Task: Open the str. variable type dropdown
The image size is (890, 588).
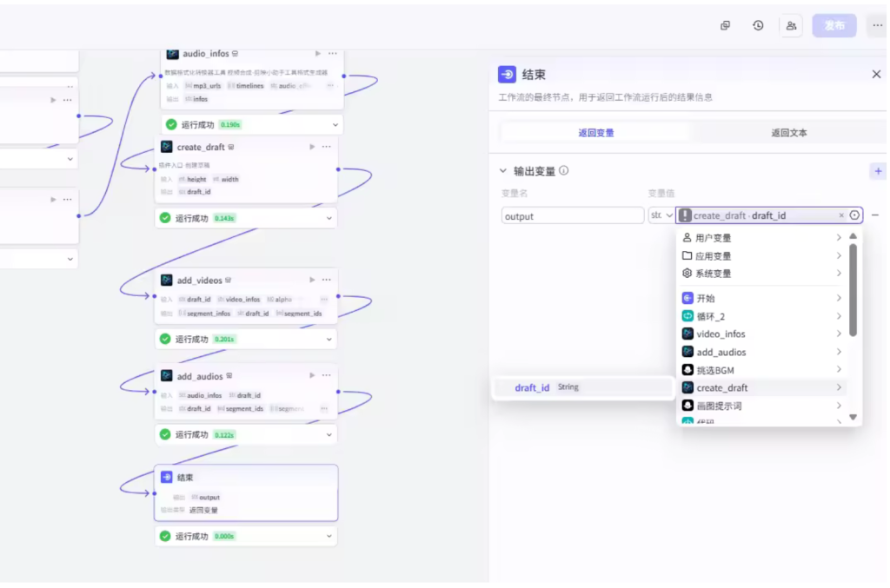Action: [x=661, y=215]
